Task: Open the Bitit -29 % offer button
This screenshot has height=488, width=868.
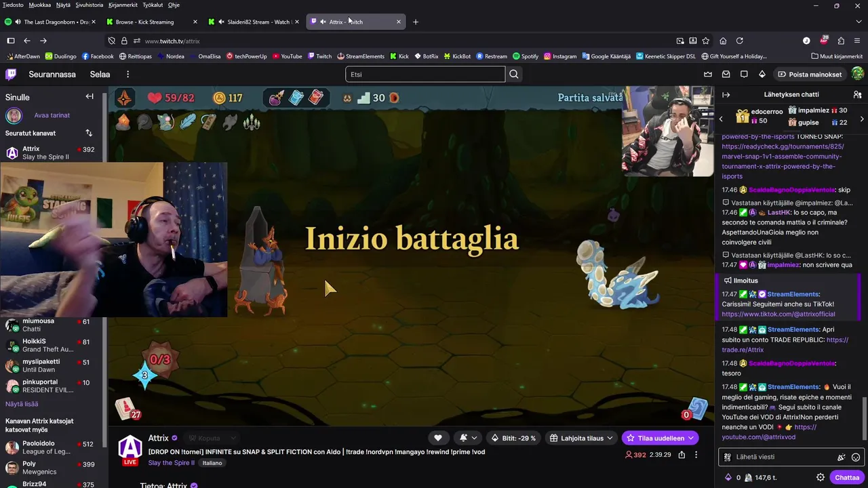Action: [x=513, y=438]
